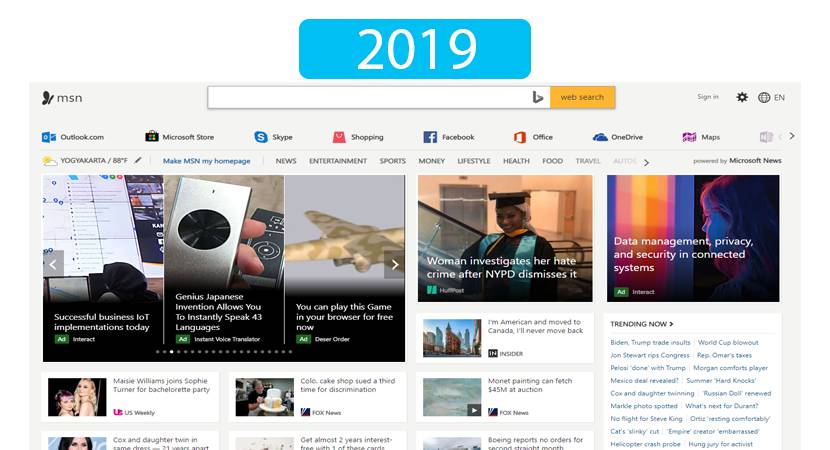Expand more categories chevron after AUTOS
The width and height of the screenshot is (830, 450).
646,163
